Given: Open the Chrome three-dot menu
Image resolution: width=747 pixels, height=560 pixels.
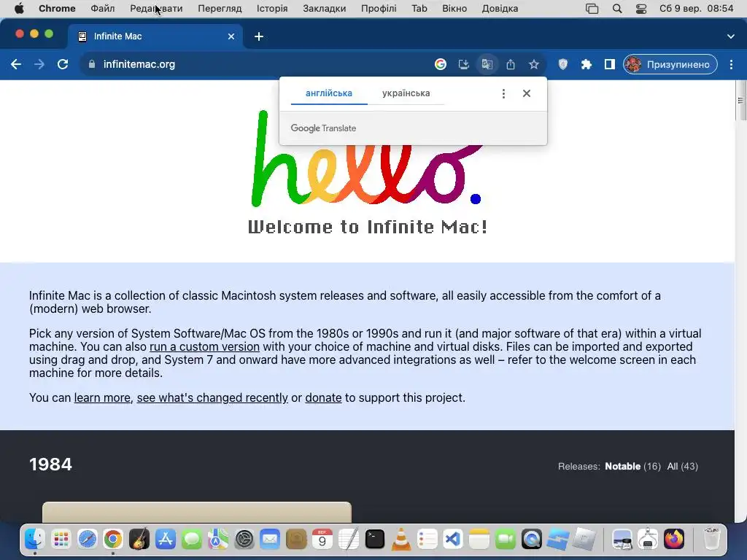Looking at the screenshot, I should 731,64.
